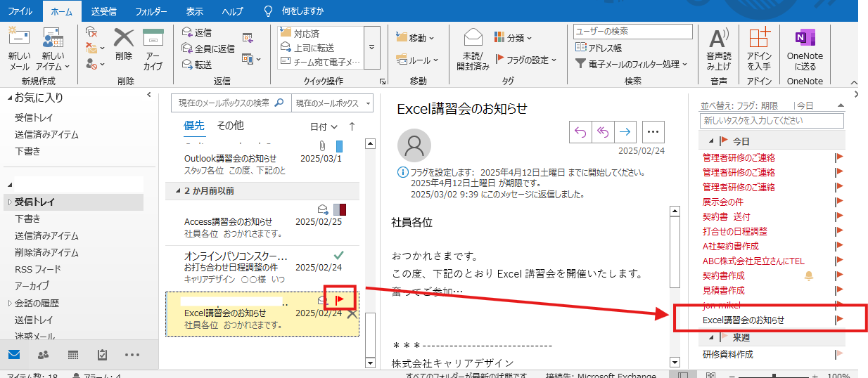This screenshot has width=868, height=378.
Task: Delete the Excel講習会 mail with the X
Action: click(352, 313)
